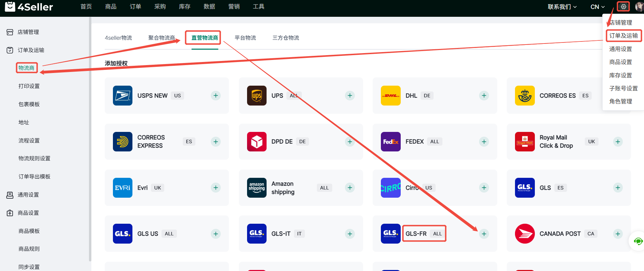
Task: Switch to 三方仓物流 tab
Action: pyautogui.click(x=286, y=38)
